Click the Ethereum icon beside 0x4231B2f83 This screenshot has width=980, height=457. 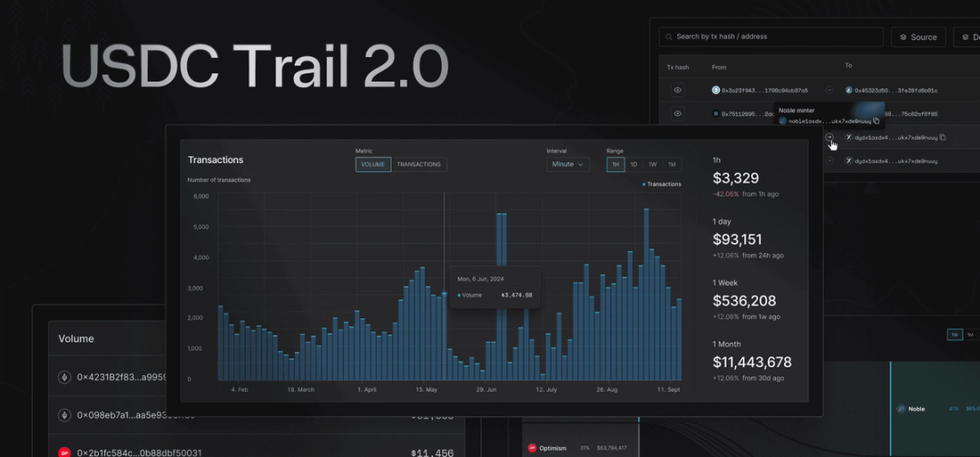click(x=64, y=377)
